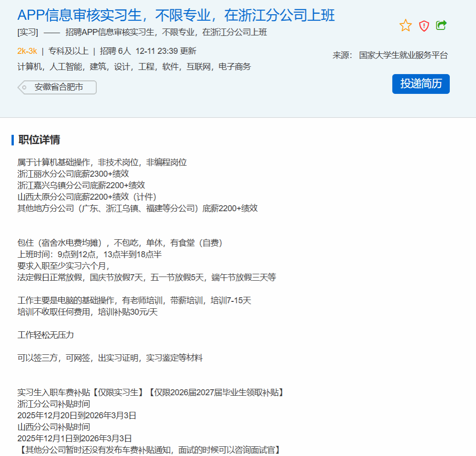
Task: Open the job title link at top
Action: [176, 15]
